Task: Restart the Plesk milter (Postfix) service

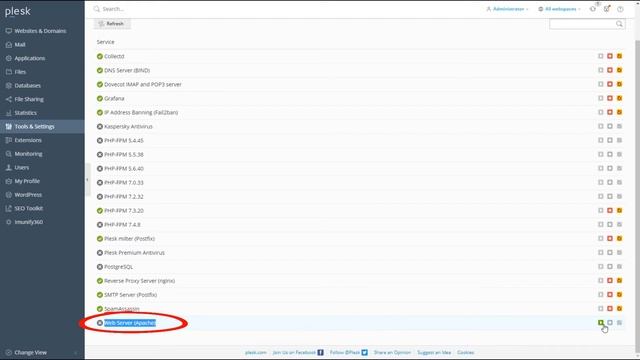Action: (x=619, y=238)
